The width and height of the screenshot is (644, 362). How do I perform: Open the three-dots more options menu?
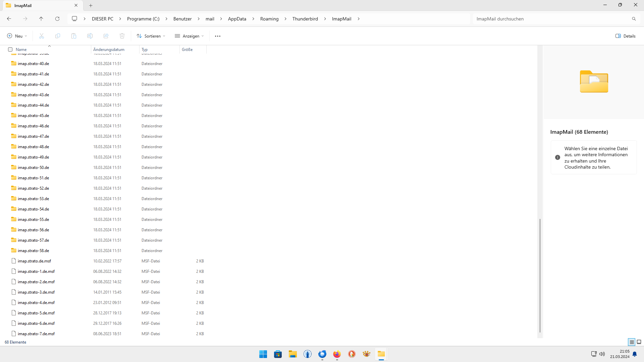click(x=218, y=36)
